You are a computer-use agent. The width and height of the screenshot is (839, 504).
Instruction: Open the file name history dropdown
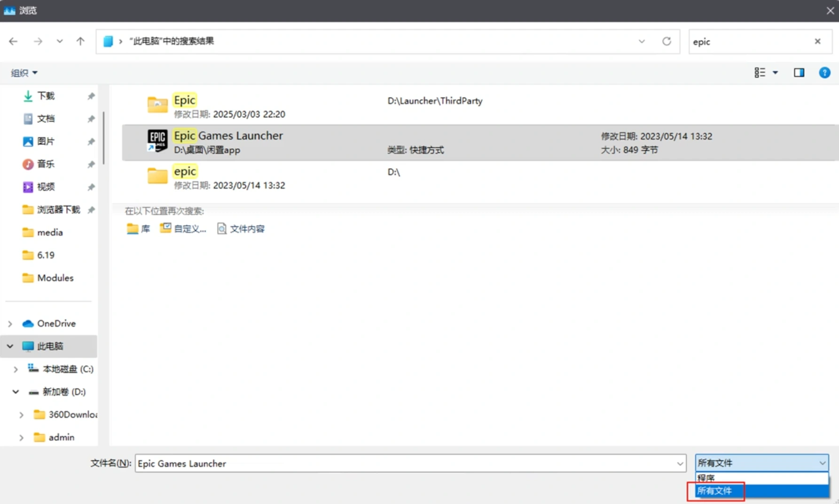(680, 464)
